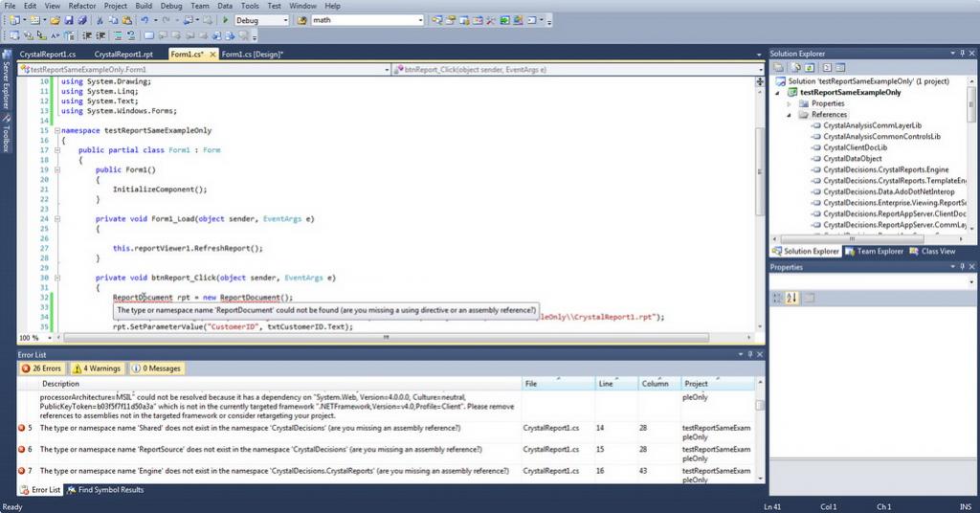The image size is (980, 513).
Task: Click the Solution Explorer Properties icon
Action: pyautogui.click(x=778, y=68)
